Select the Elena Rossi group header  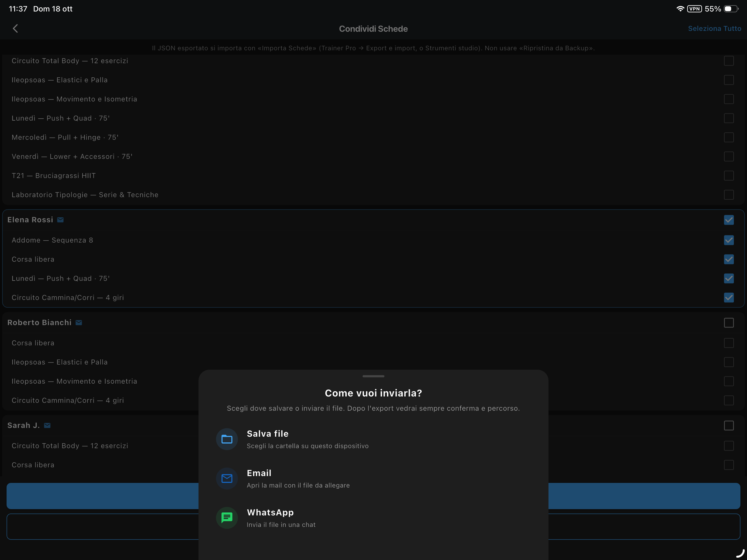point(373,220)
